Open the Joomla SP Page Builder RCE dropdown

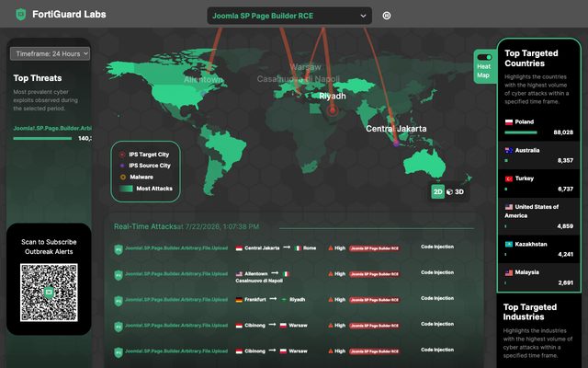pyautogui.click(x=289, y=16)
